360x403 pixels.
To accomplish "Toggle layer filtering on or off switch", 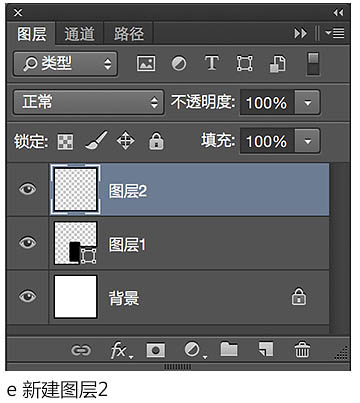I will point(313,64).
